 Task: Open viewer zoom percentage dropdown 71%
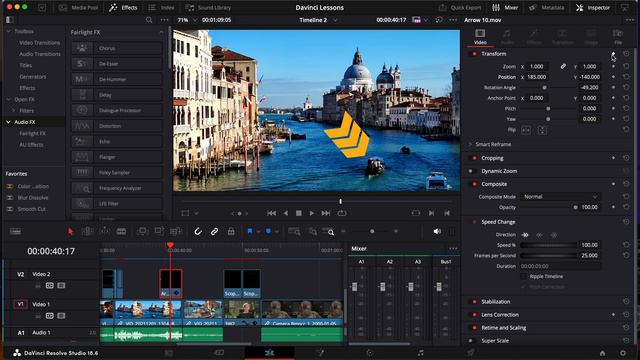pyautogui.click(x=187, y=20)
